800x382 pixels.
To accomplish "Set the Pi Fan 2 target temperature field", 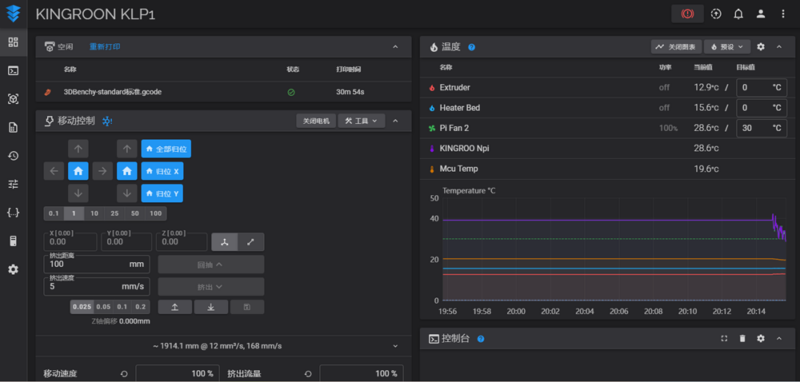I will pos(762,128).
